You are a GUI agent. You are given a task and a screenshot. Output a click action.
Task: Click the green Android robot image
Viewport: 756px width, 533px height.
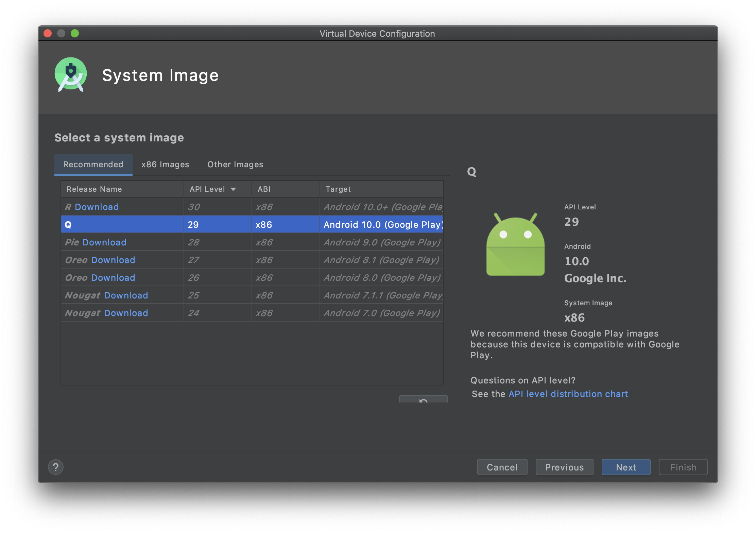coord(515,245)
